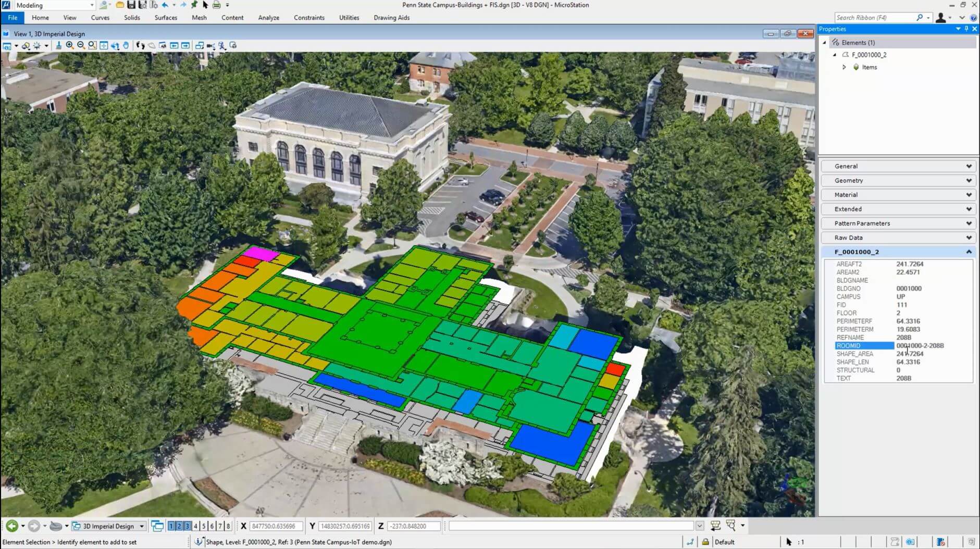Viewport: 980px width, 549px height.
Task: Click the Zoom In view tool
Action: [70, 46]
